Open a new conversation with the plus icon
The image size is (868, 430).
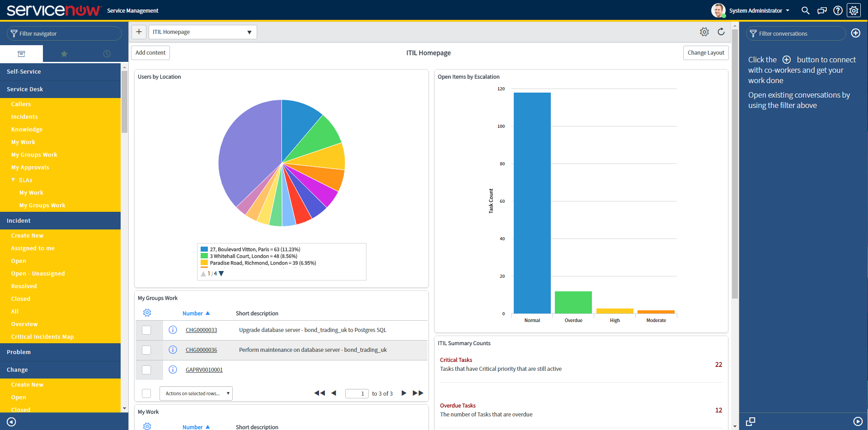point(857,33)
